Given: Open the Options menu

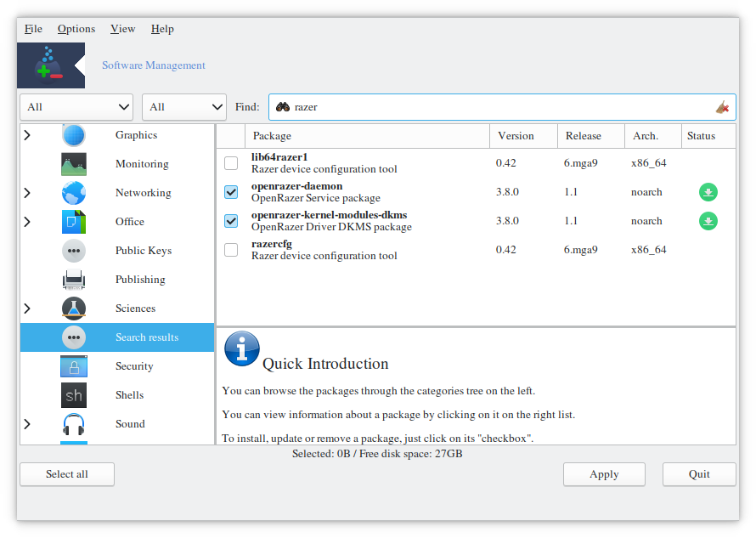Looking at the screenshot, I should coord(76,29).
